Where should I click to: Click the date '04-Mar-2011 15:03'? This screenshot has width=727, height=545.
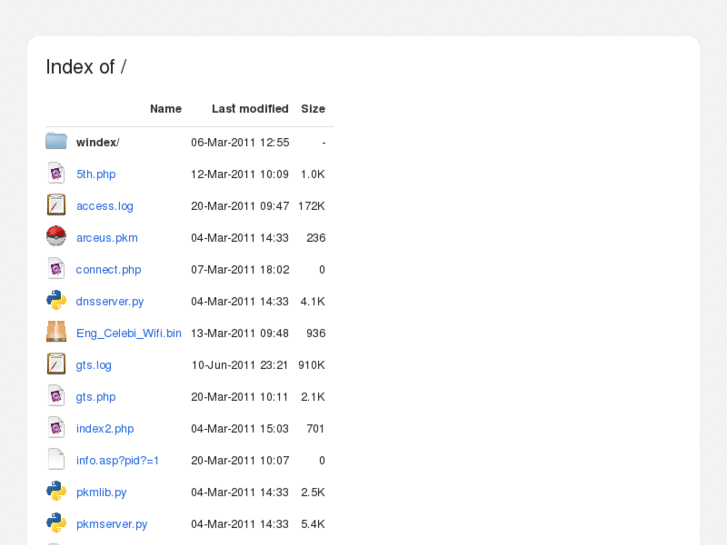coord(240,429)
